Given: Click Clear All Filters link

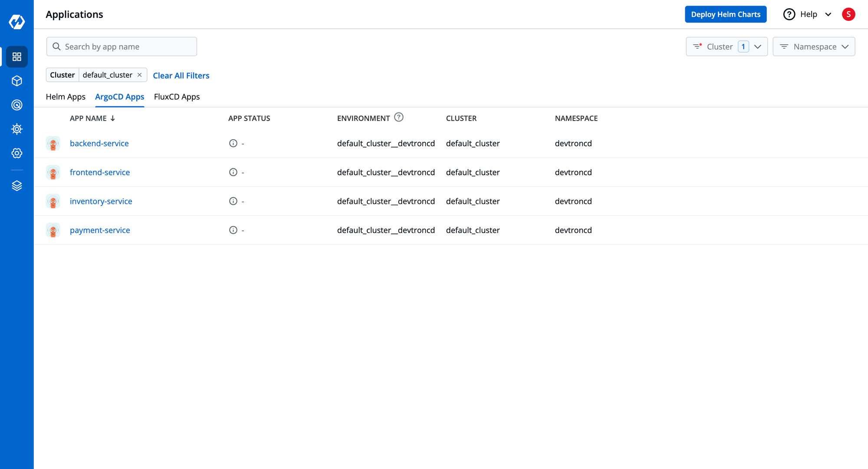Looking at the screenshot, I should [181, 75].
